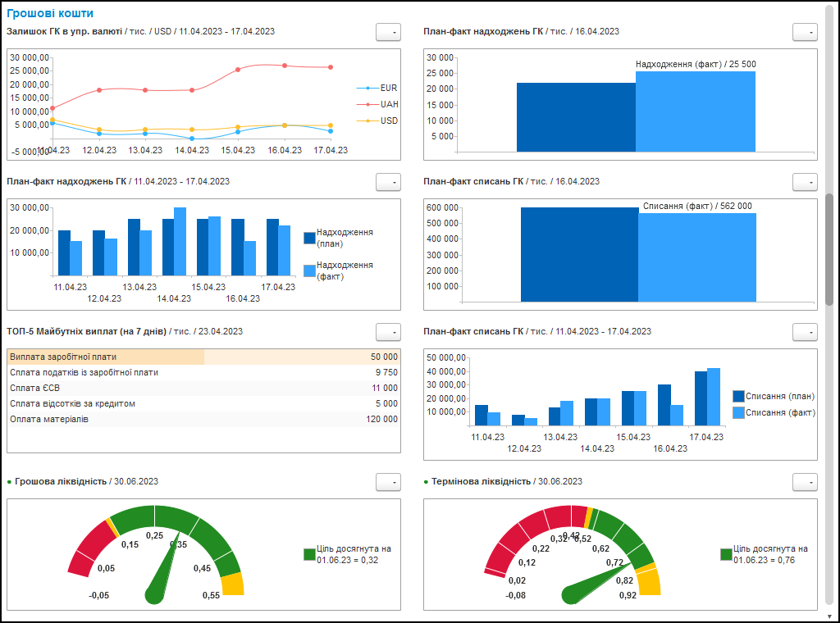Toggle the Надходження (факт) series legend
840x623 pixels.
pyautogui.click(x=309, y=271)
